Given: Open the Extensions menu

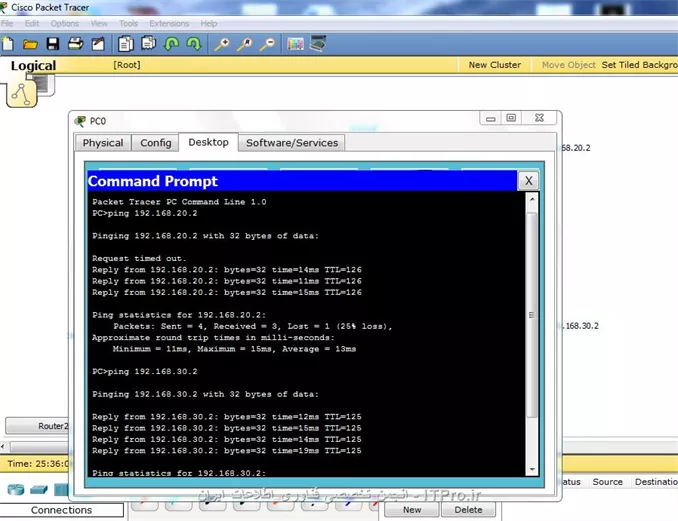Looking at the screenshot, I should point(169,23).
